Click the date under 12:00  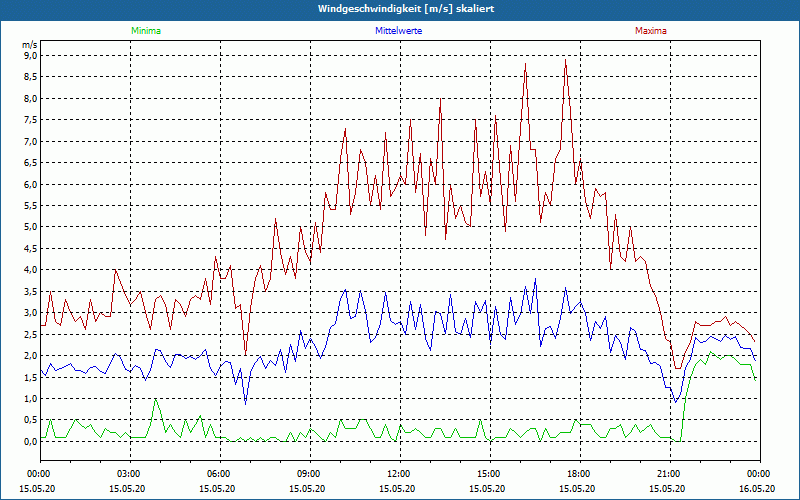tap(397, 488)
